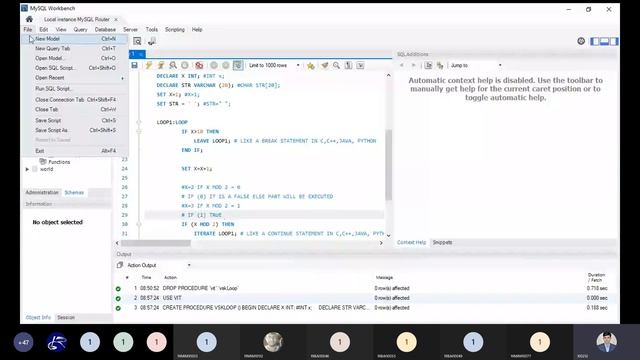Save snippet with the star icon
The width and height of the screenshot is (640, 360).
tap(311, 66)
